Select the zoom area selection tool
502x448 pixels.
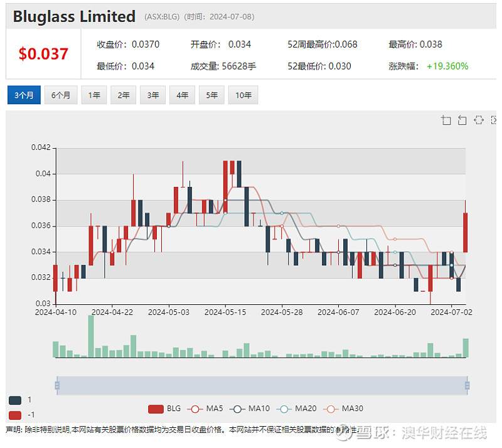point(446,120)
